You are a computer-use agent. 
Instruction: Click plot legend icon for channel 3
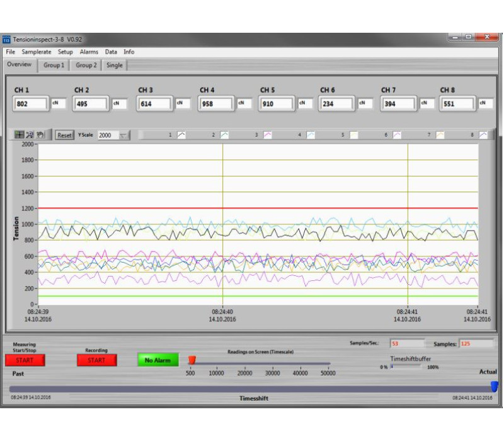267,135
